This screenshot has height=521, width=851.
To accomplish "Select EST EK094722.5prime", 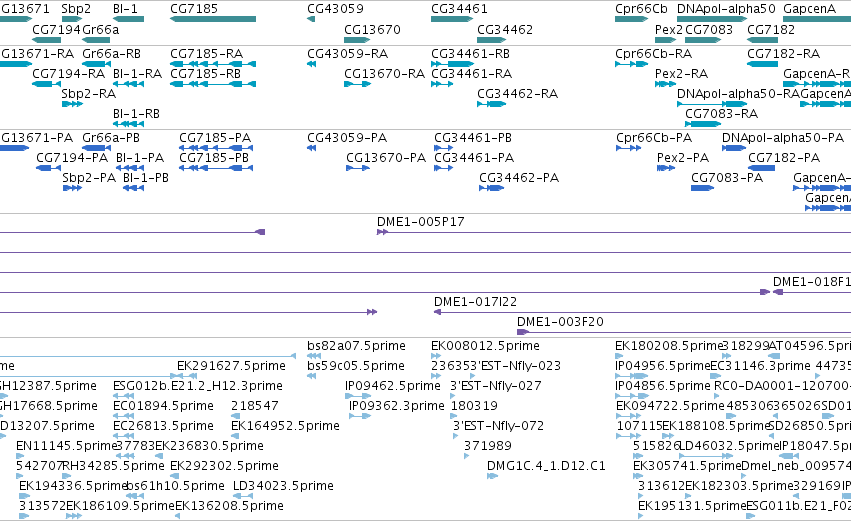I will tap(670, 406).
